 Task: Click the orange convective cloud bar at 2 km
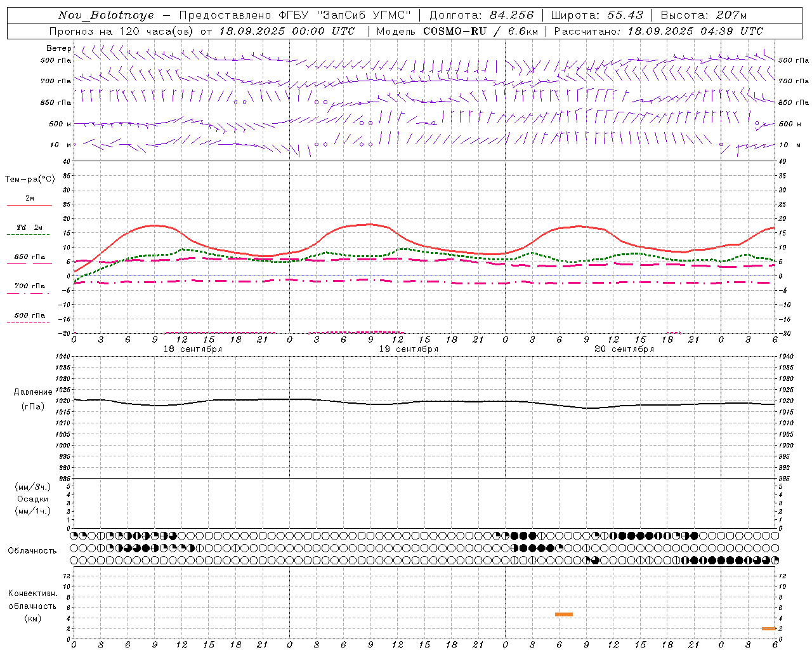pyautogui.click(x=769, y=628)
